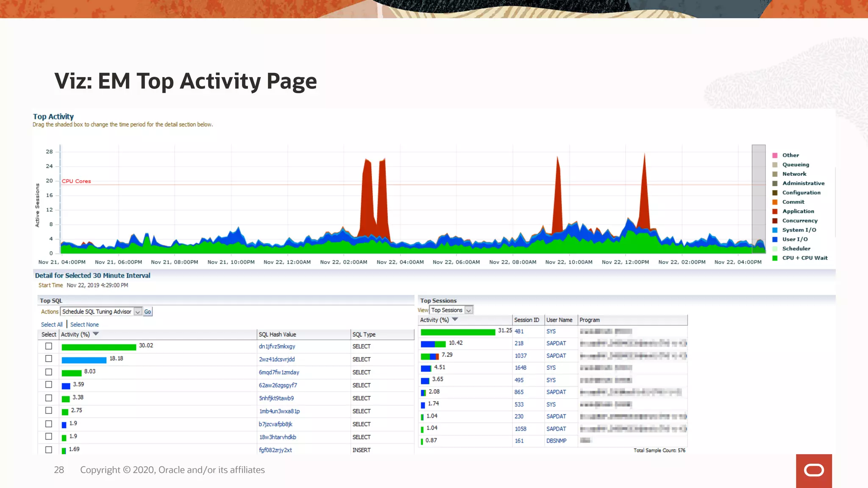This screenshot has height=488, width=868.
Task: Open SQL hash 62aw26zgsgyf7 link
Action: click(x=278, y=385)
